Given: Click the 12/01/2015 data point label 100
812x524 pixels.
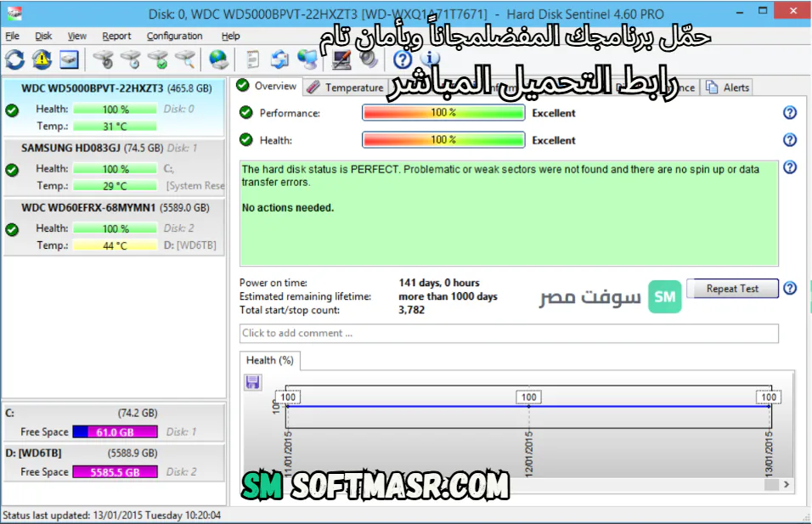Looking at the screenshot, I should click(528, 397).
